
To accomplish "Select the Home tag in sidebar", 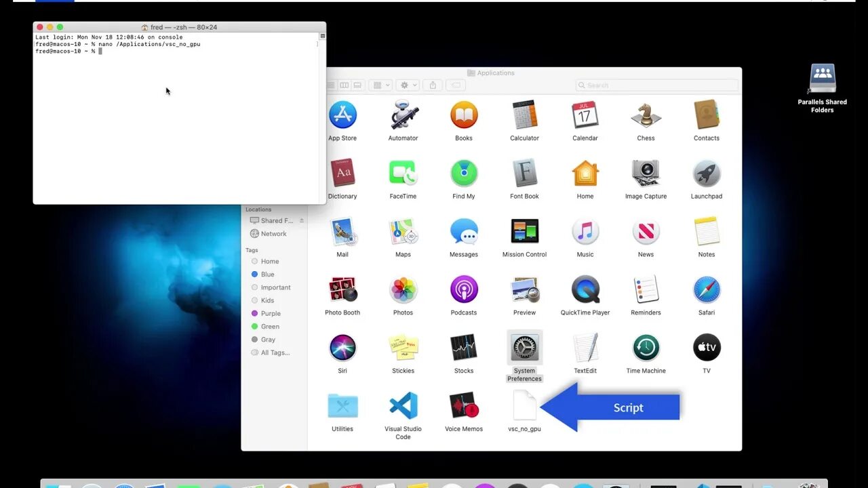I will pos(265,262).
